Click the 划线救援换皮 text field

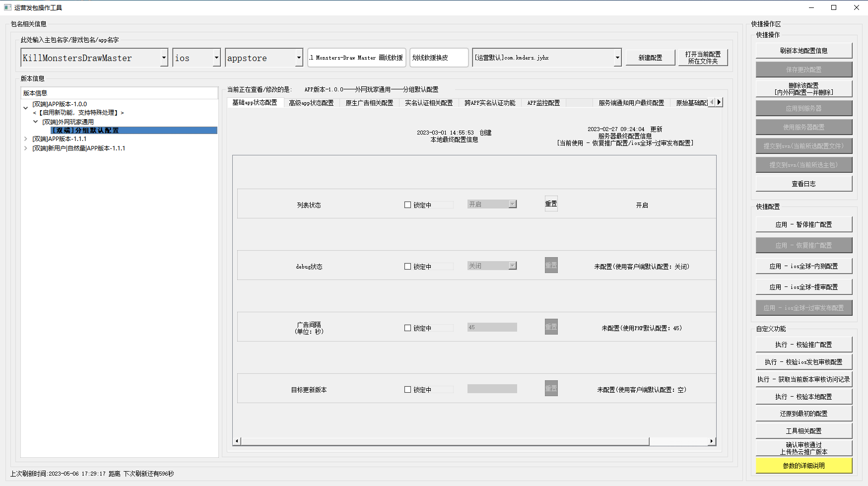click(x=439, y=58)
